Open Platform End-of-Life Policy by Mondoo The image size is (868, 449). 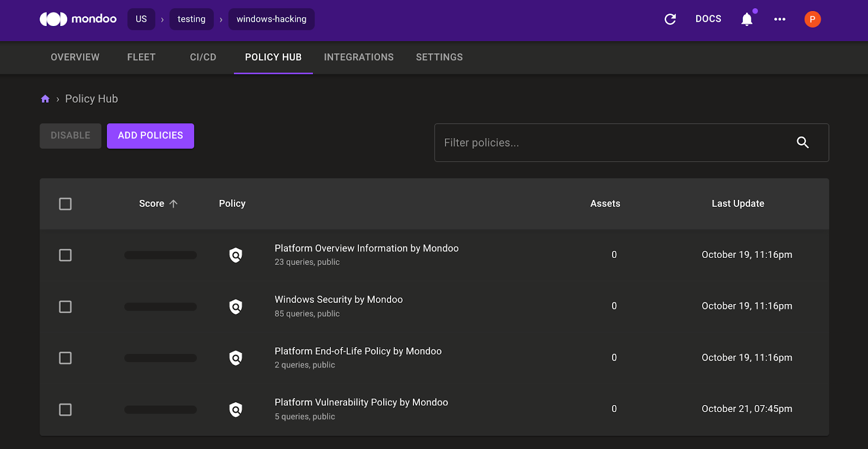click(358, 351)
